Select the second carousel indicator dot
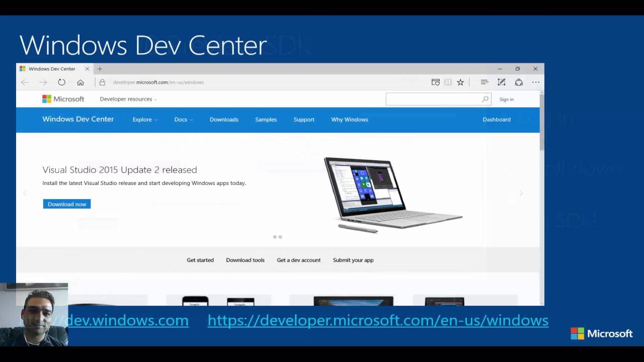 [x=280, y=237]
